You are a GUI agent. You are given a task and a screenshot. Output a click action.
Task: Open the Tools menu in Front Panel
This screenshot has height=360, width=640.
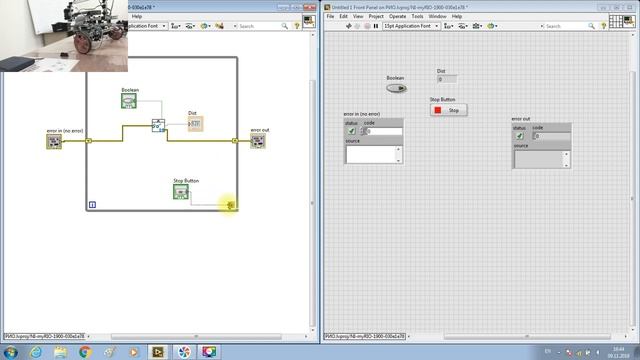pyautogui.click(x=417, y=16)
